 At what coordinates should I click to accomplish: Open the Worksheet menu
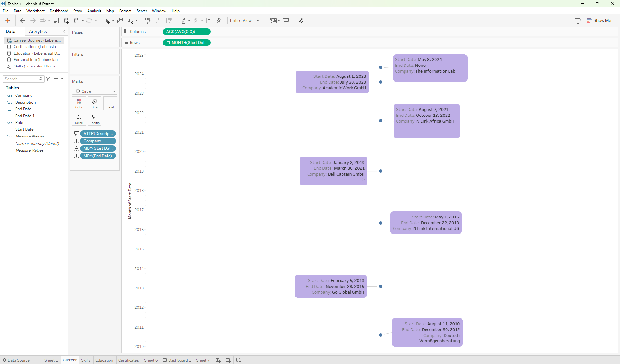pyautogui.click(x=36, y=11)
